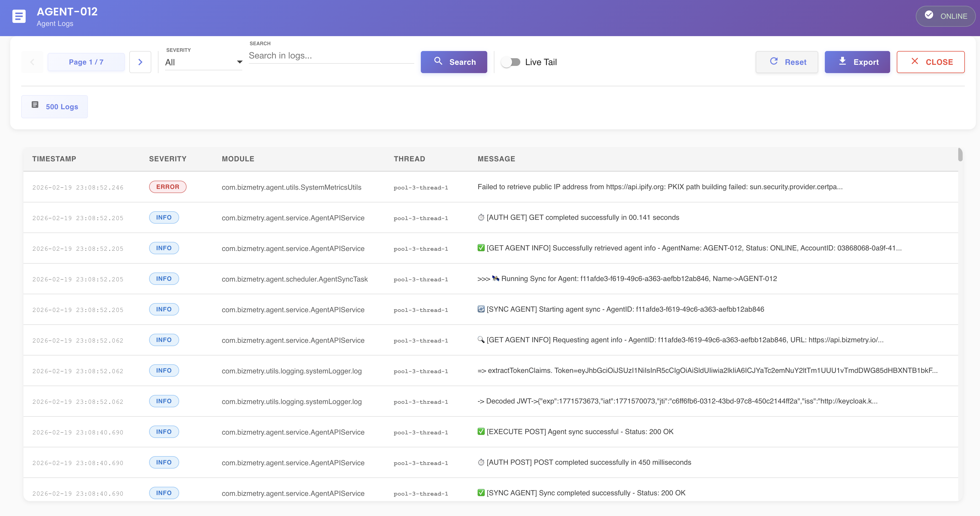
Task: Click the Failed to retrieve public IP message
Action: tap(660, 187)
